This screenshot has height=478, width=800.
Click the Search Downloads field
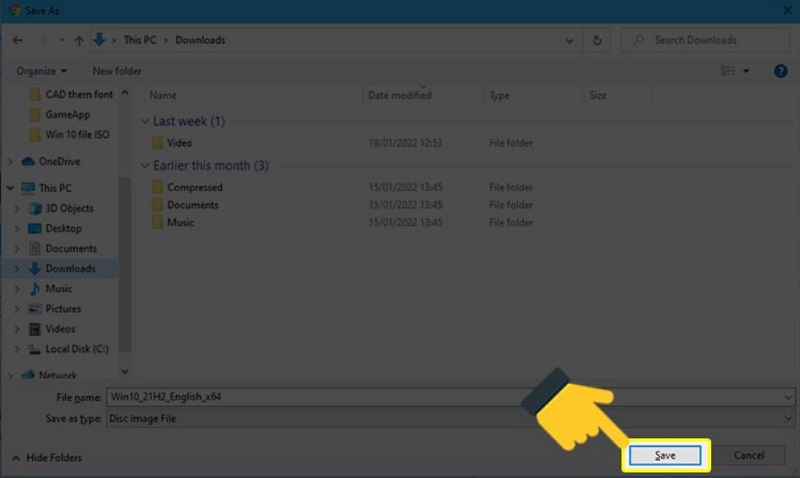pyautogui.click(x=706, y=40)
